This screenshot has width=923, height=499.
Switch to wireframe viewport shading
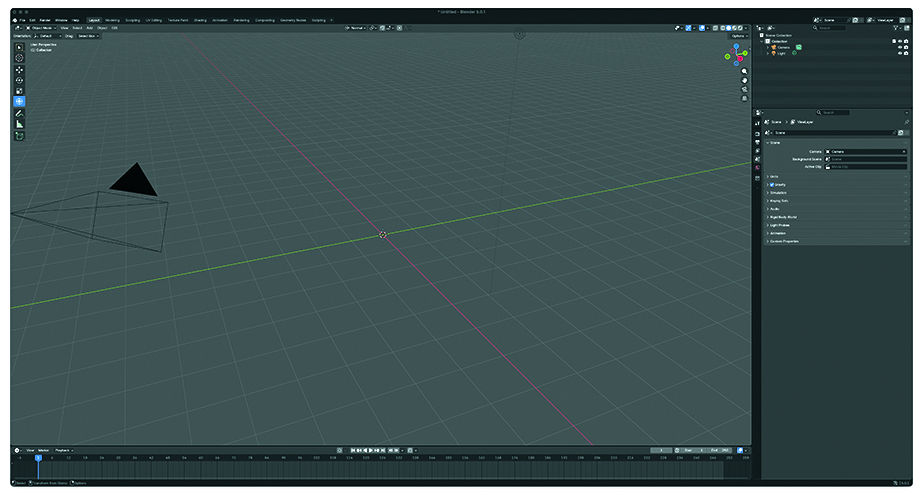tap(722, 28)
